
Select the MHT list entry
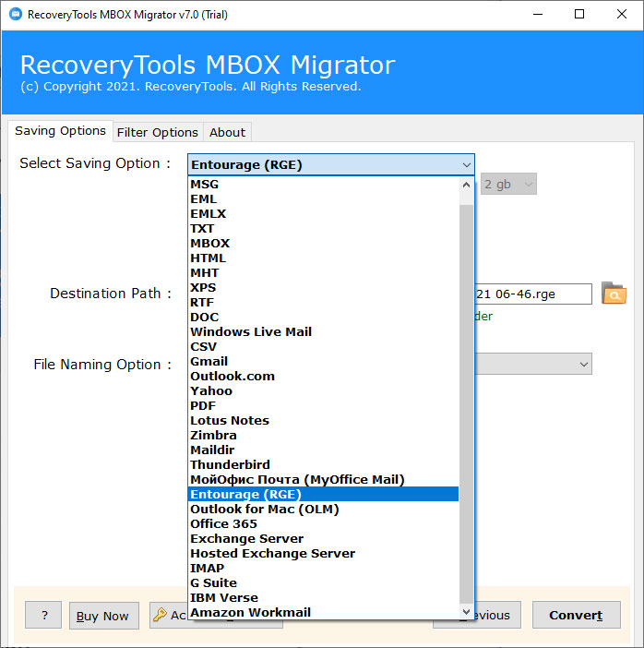[x=324, y=272]
